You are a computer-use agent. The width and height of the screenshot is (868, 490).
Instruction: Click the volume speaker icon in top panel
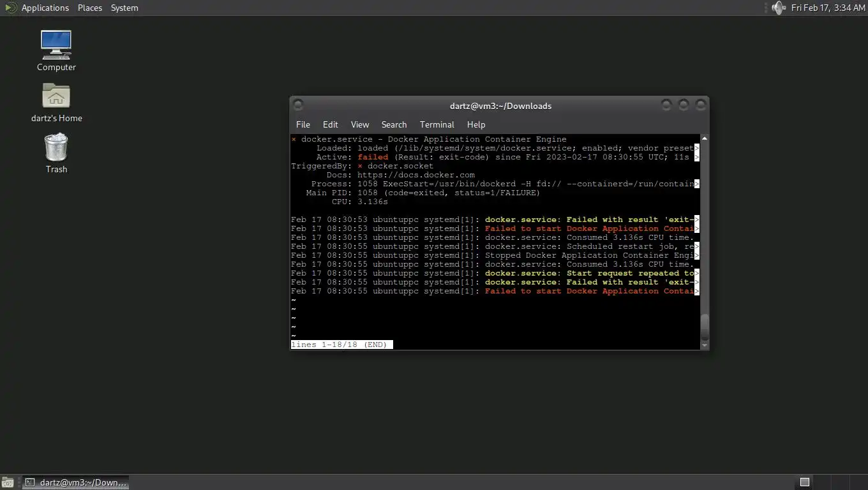pyautogui.click(x=778, y=8)
